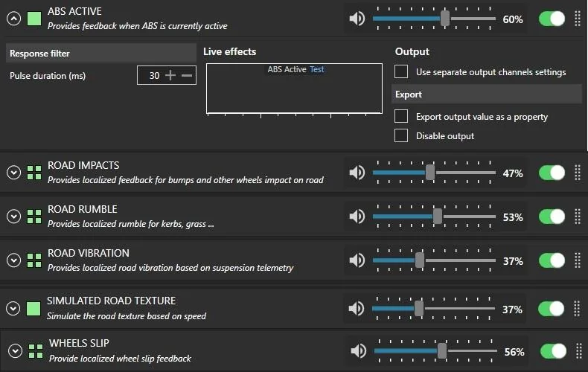Screen dimensions: 588x372
Task: Collapse the ABS Active section
Action: [13, 19]
